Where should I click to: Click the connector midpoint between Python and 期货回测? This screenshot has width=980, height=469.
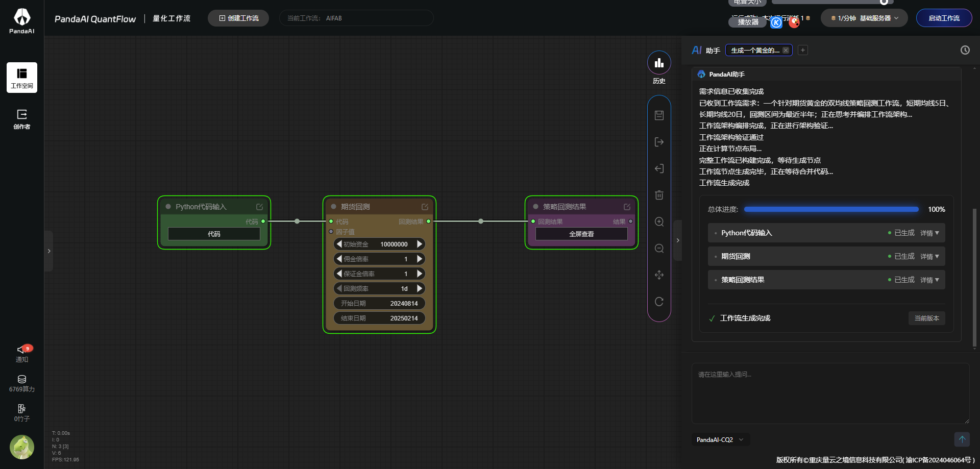point(297,221)
